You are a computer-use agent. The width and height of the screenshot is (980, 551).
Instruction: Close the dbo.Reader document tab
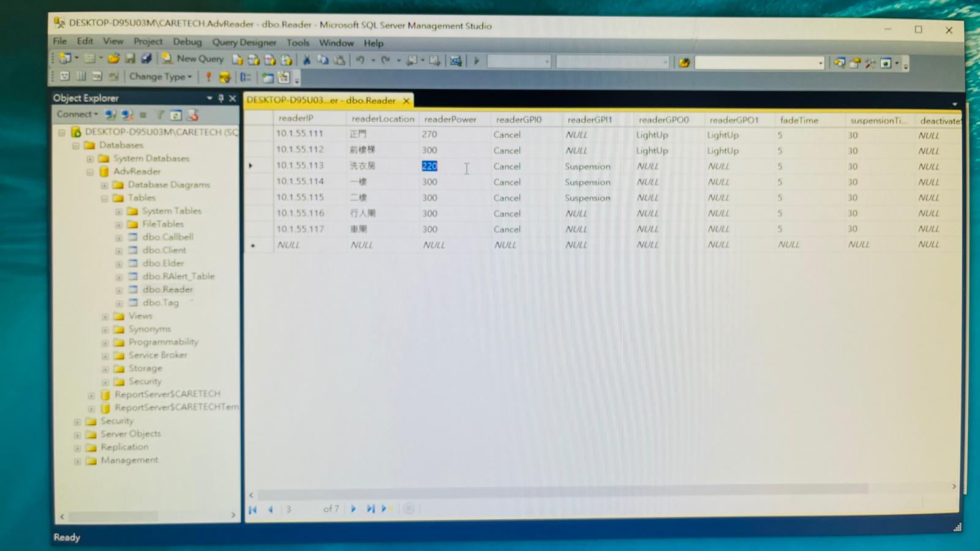(x=406, y=101)
